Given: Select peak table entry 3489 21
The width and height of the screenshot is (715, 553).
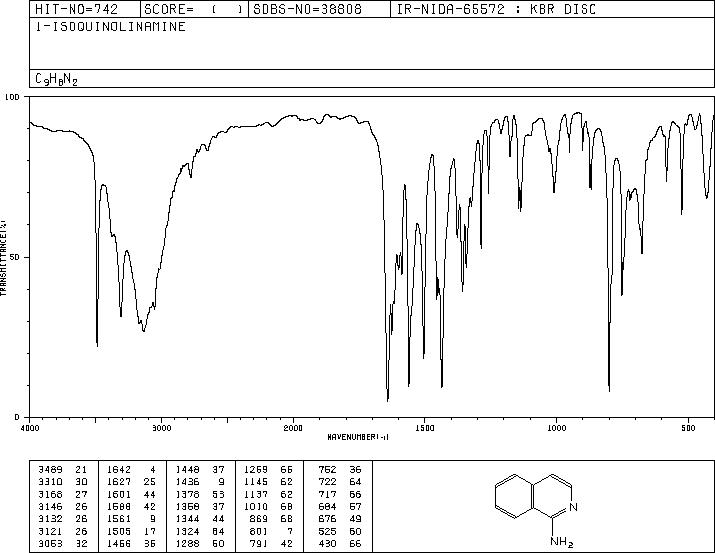Looking at the screenshot, I should coord(63,469).
